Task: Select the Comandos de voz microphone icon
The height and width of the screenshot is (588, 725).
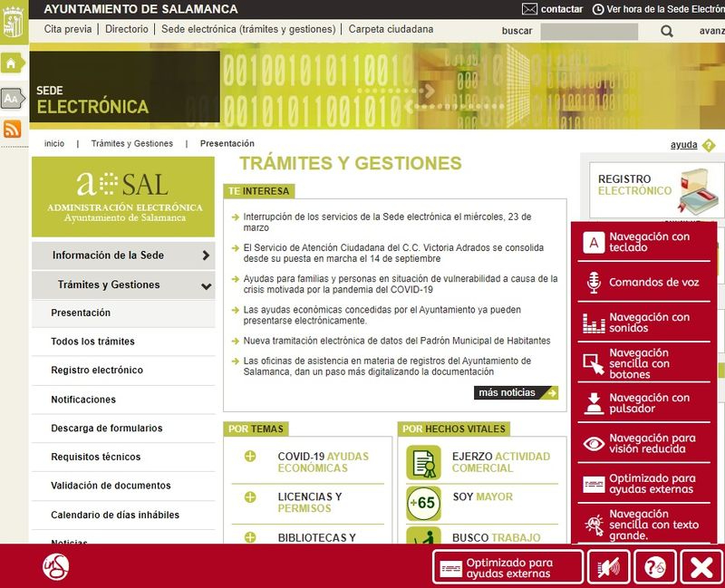Action: click(x=594, y=282)
